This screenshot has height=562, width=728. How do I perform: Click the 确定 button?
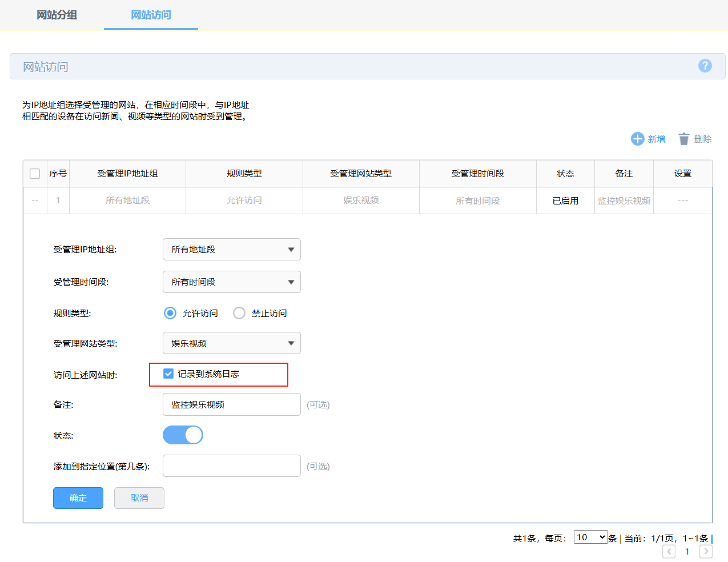78,497
